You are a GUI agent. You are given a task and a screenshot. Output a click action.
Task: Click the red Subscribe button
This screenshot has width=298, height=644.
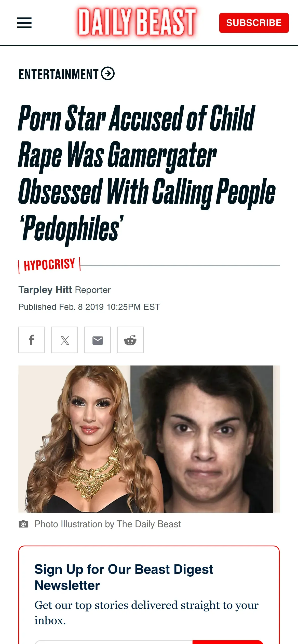coord(254,23)
